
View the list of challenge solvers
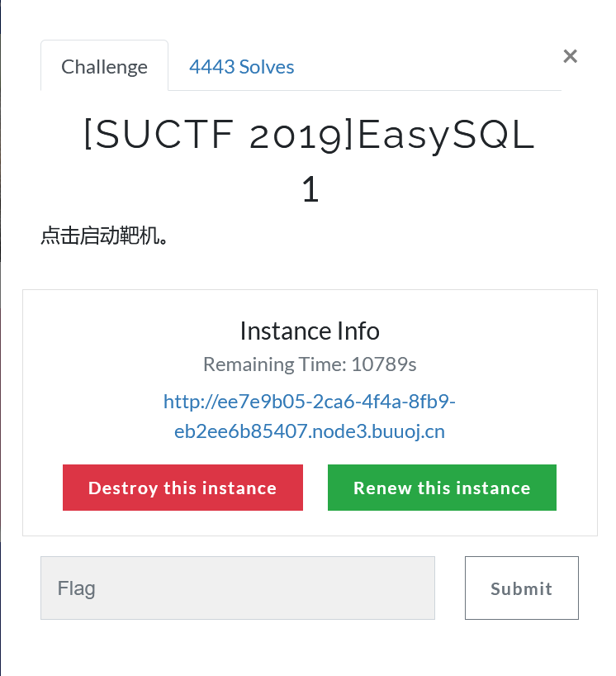[241, 66]
